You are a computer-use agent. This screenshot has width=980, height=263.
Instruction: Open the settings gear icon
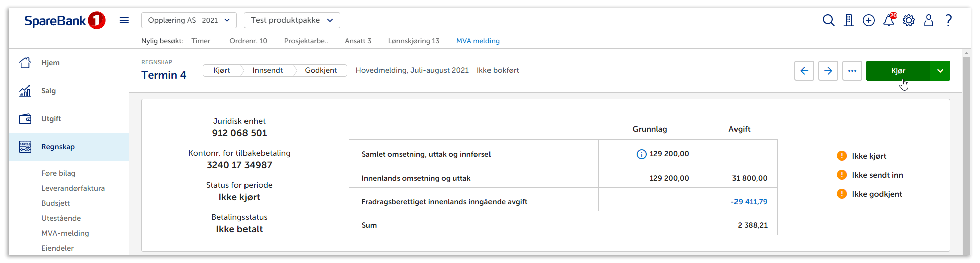pyautogui.click(x=909, y=20)
